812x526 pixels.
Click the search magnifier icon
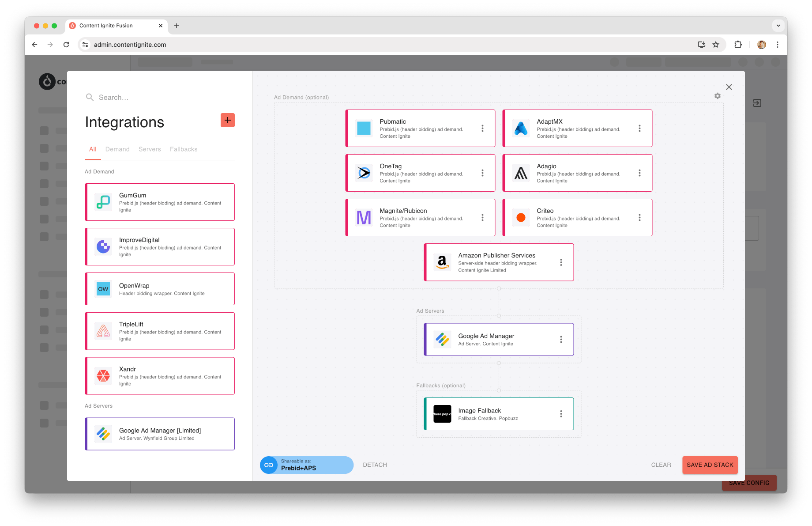point(90,97)
